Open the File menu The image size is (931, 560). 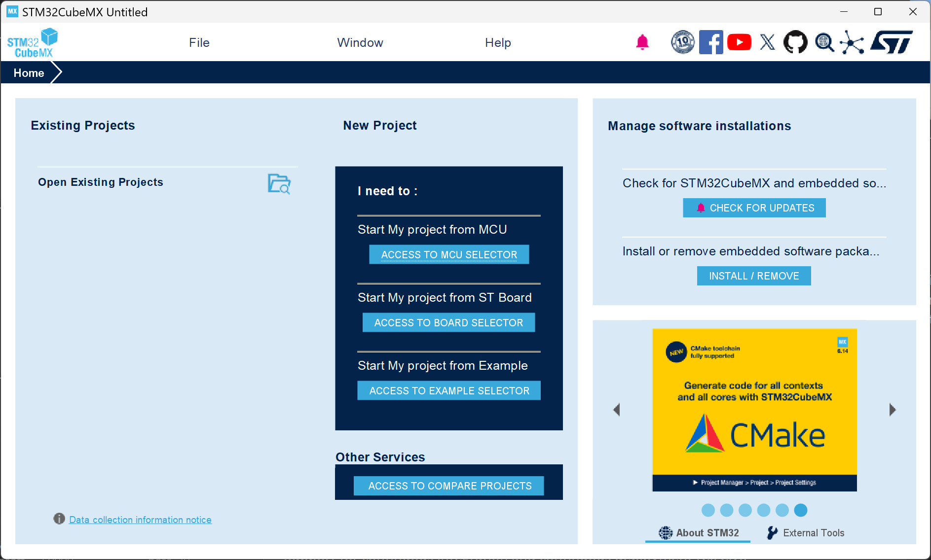(x=199, y=43)
